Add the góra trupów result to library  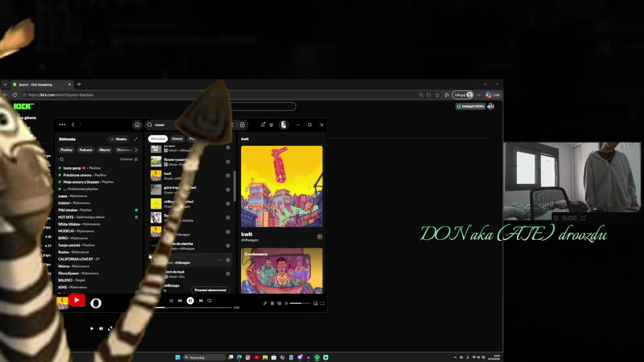[228, 190]
